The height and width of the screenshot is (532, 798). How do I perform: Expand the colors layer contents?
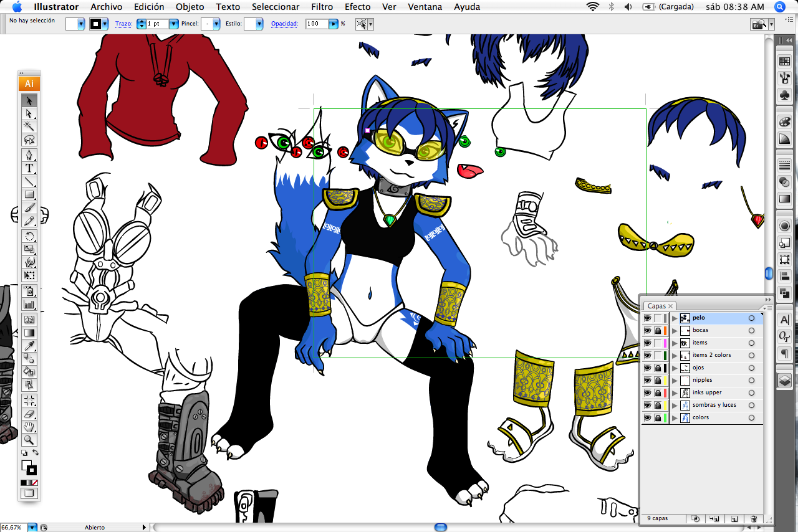674,417
